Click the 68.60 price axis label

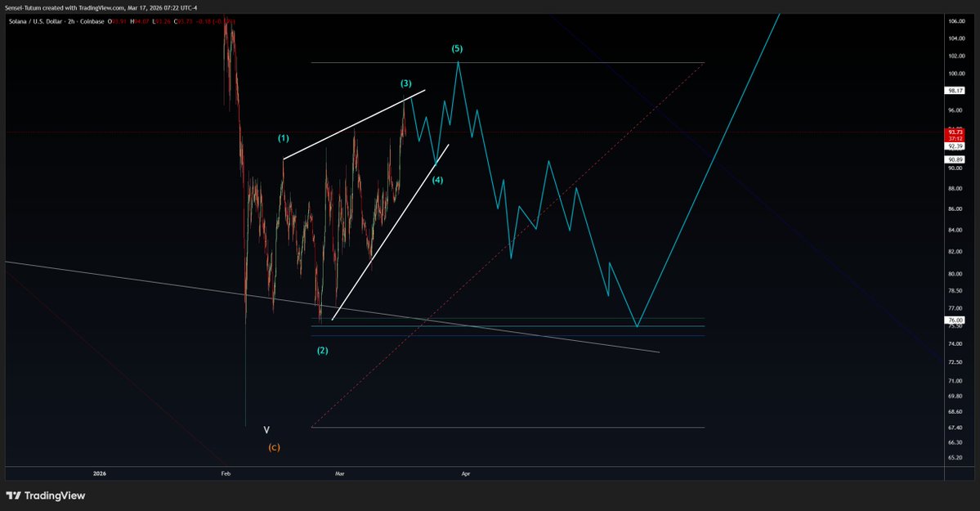(x=956, y=412)
